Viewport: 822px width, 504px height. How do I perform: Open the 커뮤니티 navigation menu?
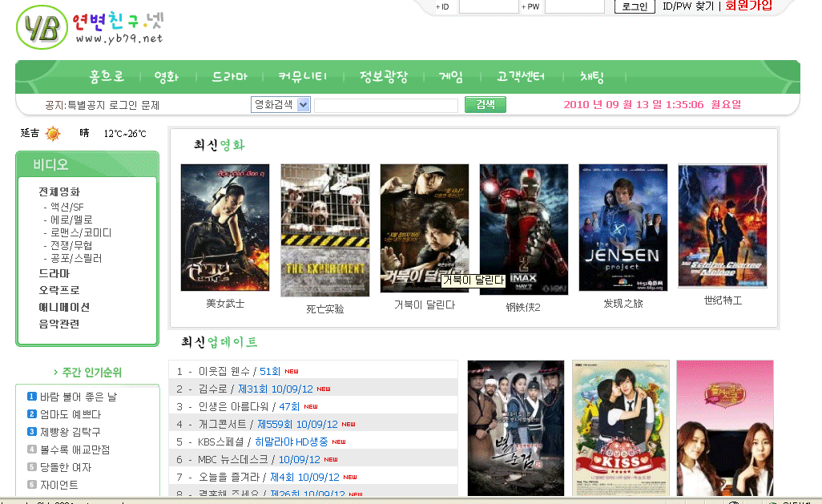(x=303, y=77)
